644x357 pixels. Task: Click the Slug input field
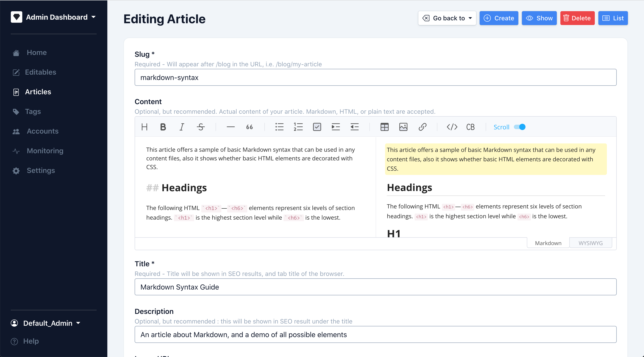click(x=375, y=78)
